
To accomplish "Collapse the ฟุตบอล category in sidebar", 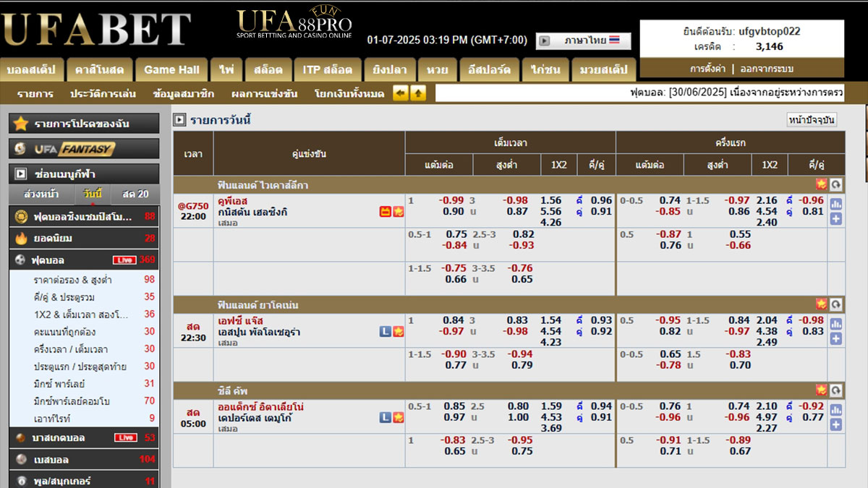I will (84, 260).
